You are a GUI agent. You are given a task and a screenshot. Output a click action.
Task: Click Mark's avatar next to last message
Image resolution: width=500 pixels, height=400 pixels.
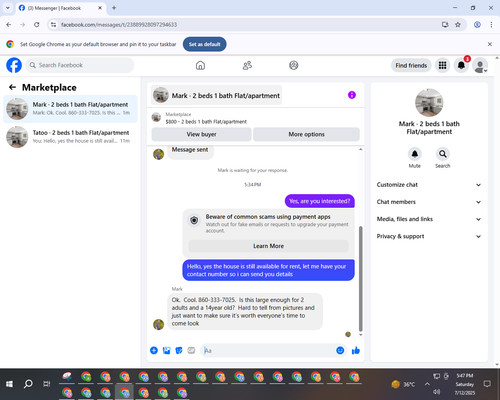(158, 324)
